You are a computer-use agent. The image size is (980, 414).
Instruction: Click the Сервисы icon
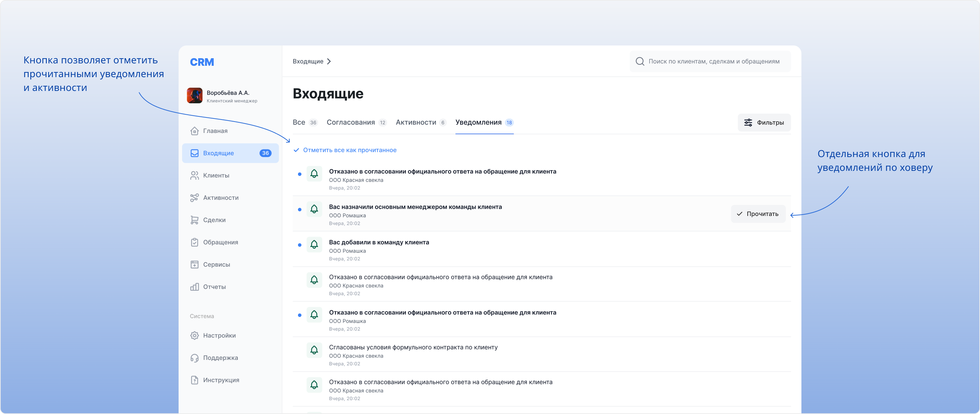click(x=194, y=265)
